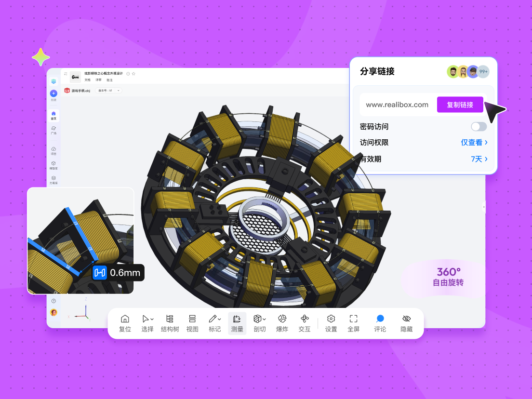This screenshot has height=399, width=532.
Task: Expand the 标记 tool dropdown arrow
Action: tap(220, 319)
